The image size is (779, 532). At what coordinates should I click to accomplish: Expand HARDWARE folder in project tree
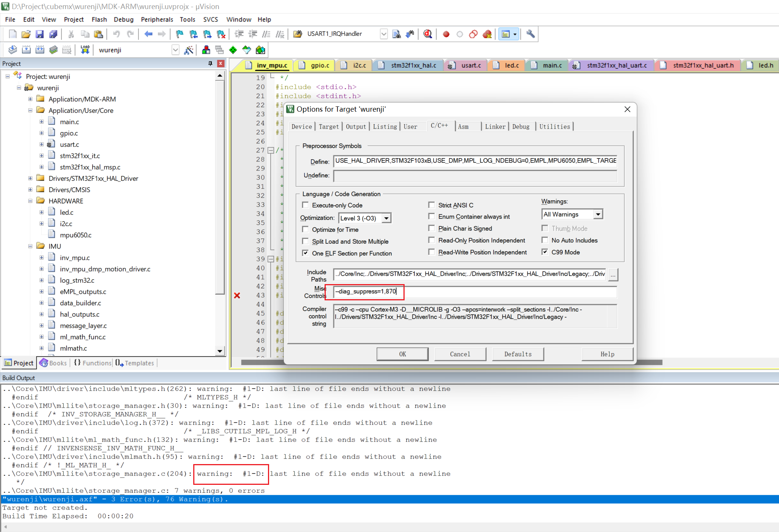click(x=31, y=201)
